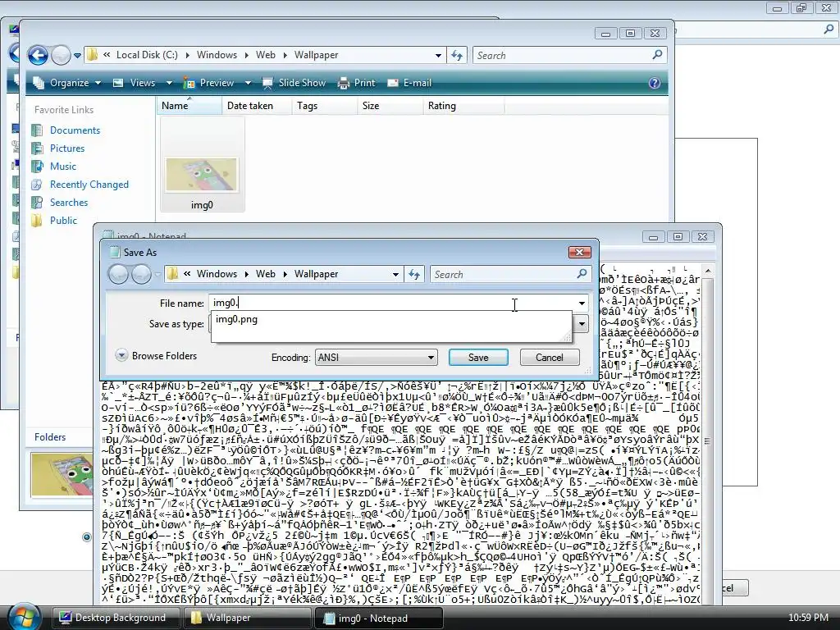
Task: Close the Save As dialog
Action: (x=579, y=253)
